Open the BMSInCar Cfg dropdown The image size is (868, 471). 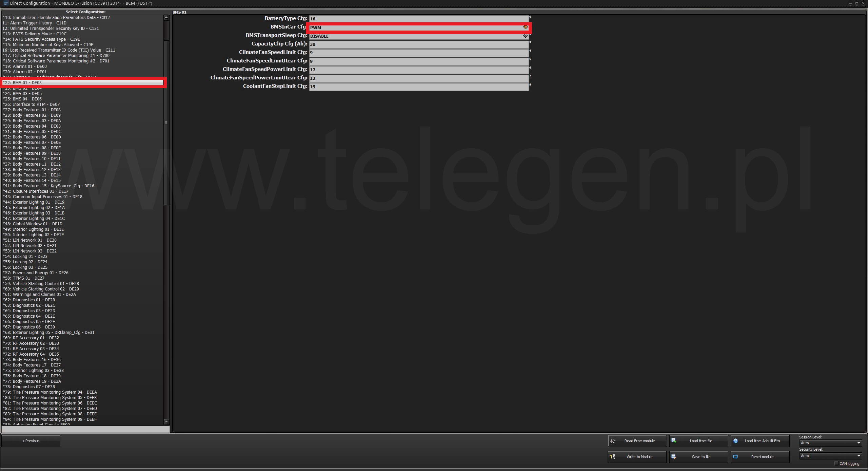[x=525, y=27]
